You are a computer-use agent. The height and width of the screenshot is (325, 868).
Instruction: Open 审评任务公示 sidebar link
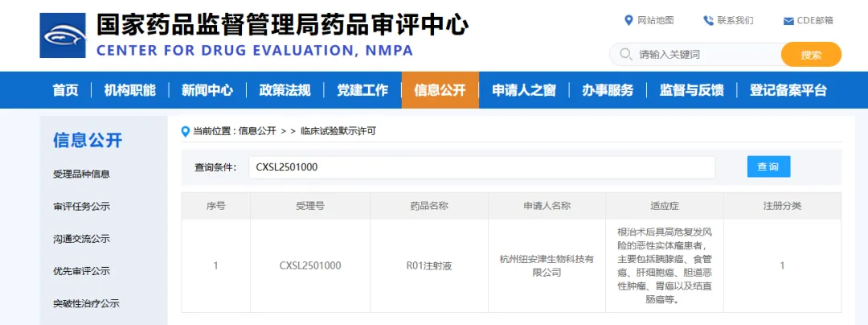point(81,207)
